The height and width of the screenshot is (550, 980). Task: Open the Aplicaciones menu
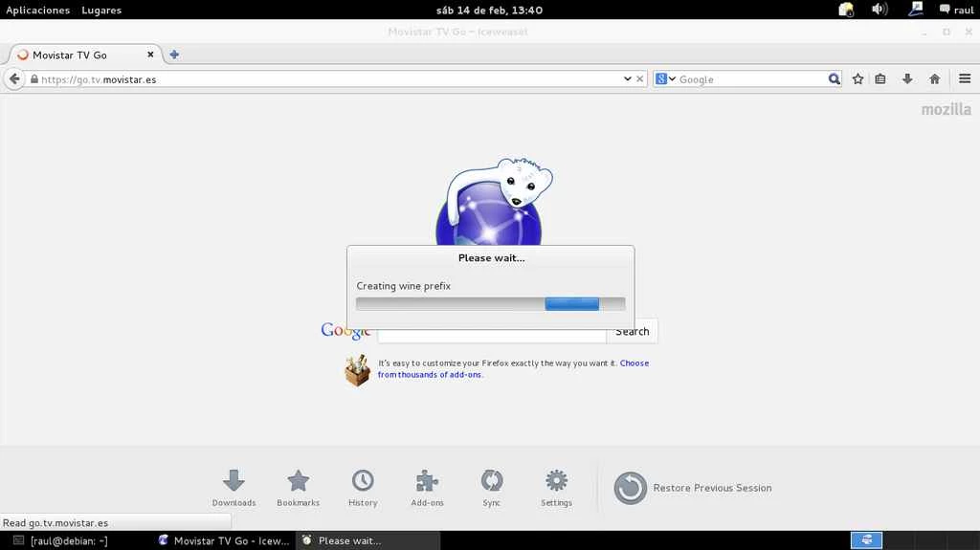click(38, 10)
